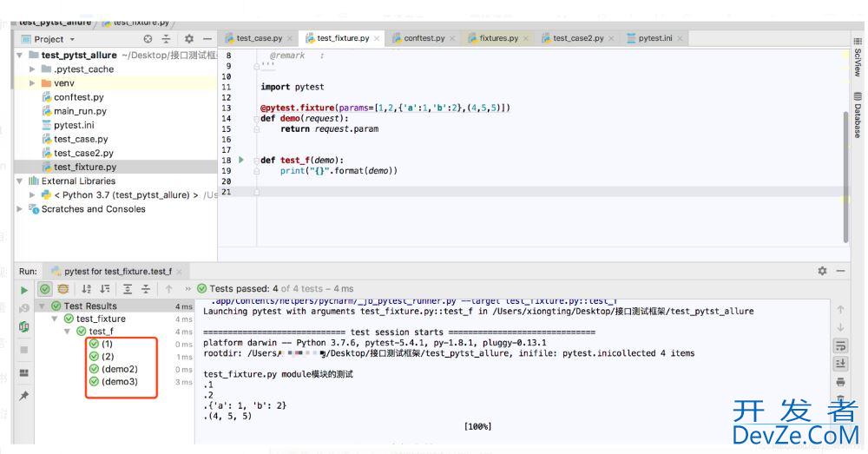Close the pytest.ini tab

point(680,38)
